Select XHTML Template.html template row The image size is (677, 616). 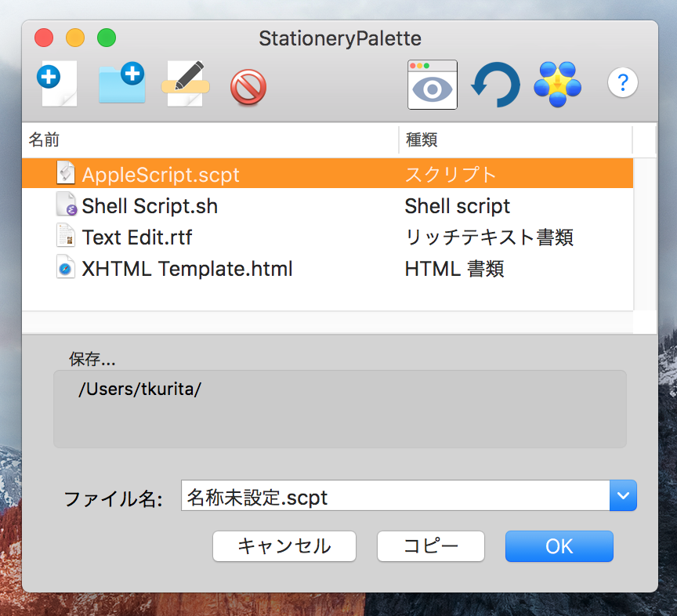pos(186,269)
